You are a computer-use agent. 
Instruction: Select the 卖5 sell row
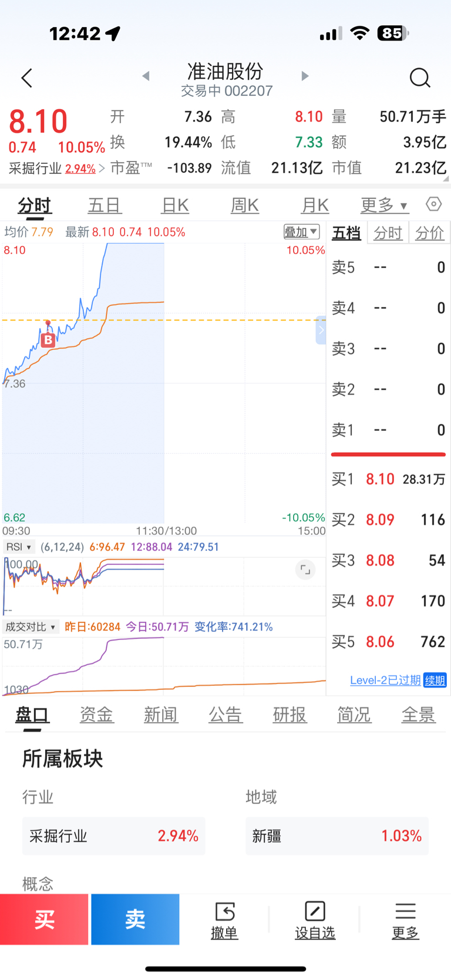point(388,267)
